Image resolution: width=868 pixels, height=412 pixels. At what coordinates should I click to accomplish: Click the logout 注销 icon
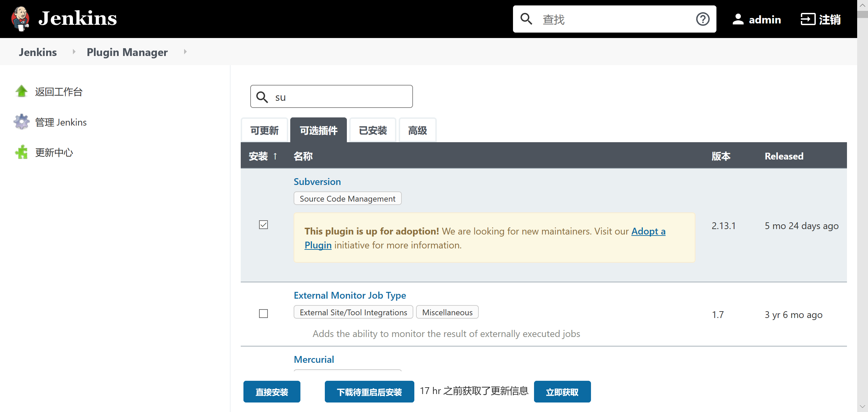pos(808,19)
